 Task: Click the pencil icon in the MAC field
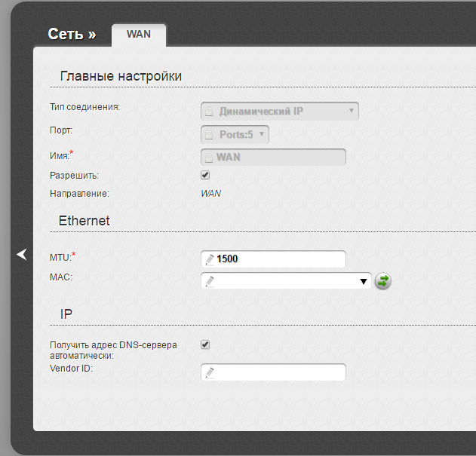click(210, 281)
